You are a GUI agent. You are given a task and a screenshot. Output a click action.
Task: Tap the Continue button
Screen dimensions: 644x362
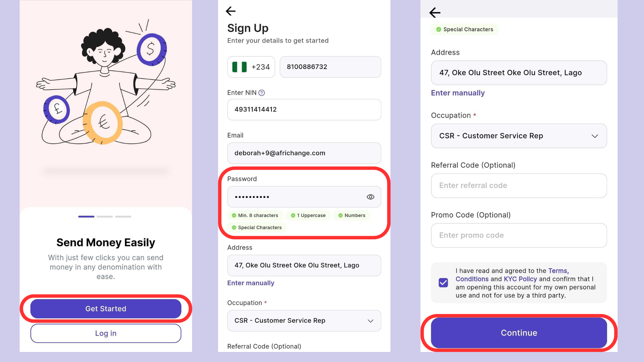click(519, 333)
